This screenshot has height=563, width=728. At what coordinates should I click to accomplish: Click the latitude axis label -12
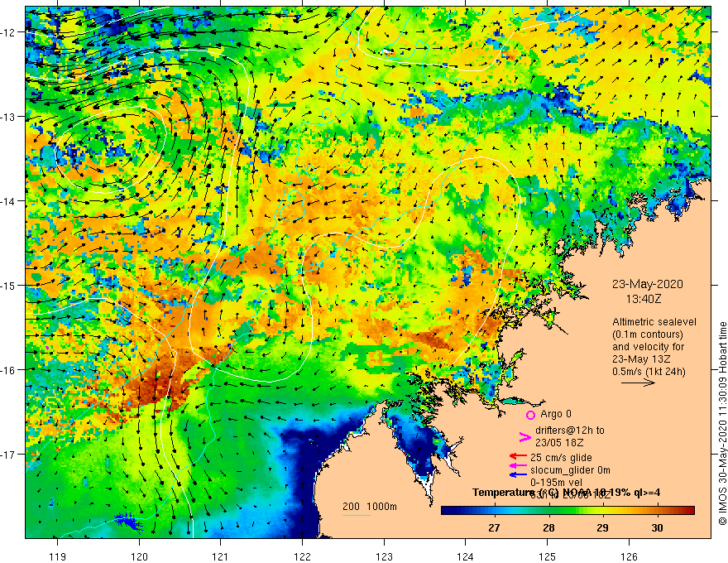(8, 32)
